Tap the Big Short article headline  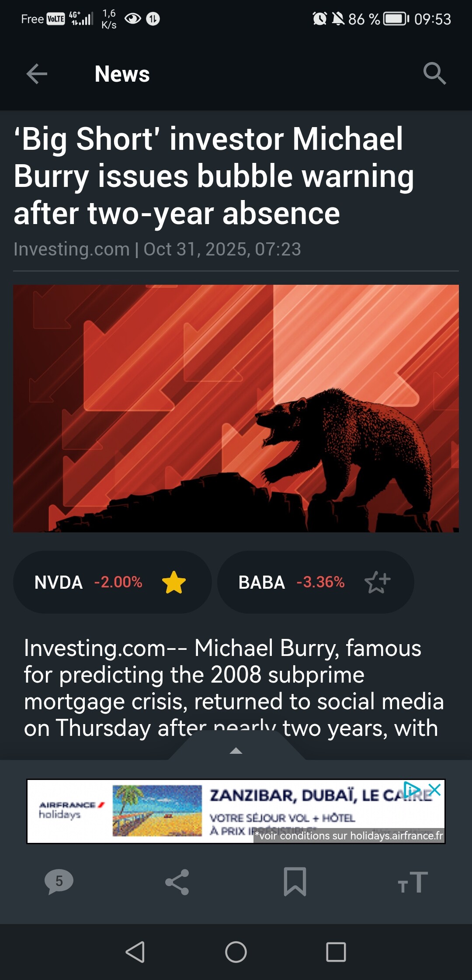(214, 176)
